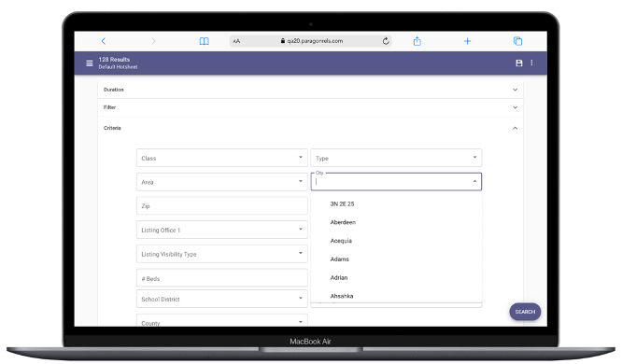Show all open tabs icon
The image size is (622, 364).
pos(517,41)
